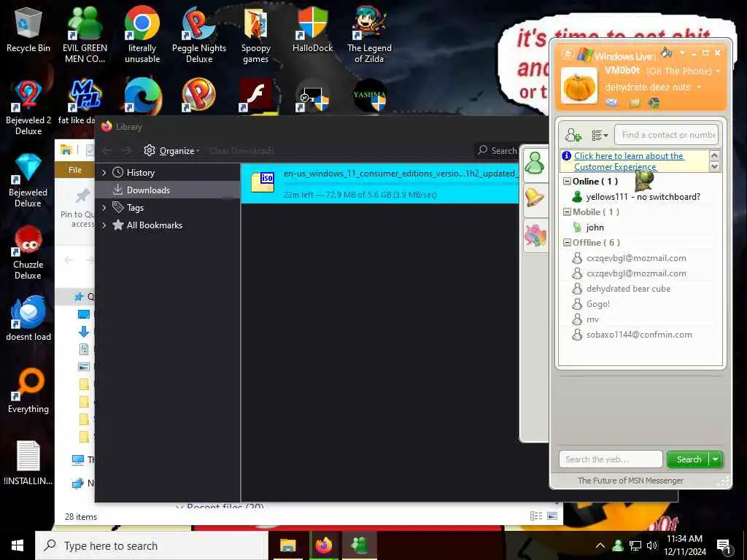747x560 pixels.
Task: Open the Bejeweled Deluxe desktop shortcut
Action: (x=28, y=180)
